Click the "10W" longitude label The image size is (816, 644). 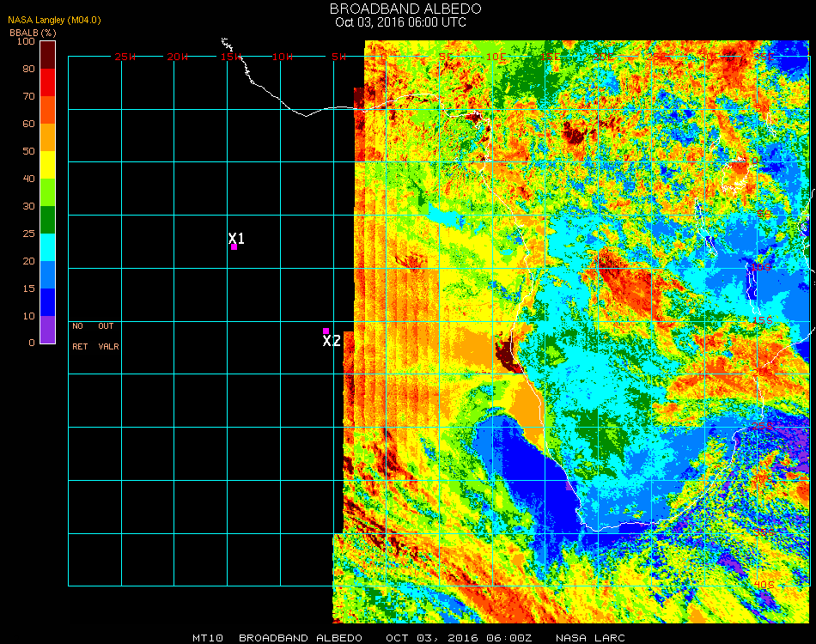[283, 57]
